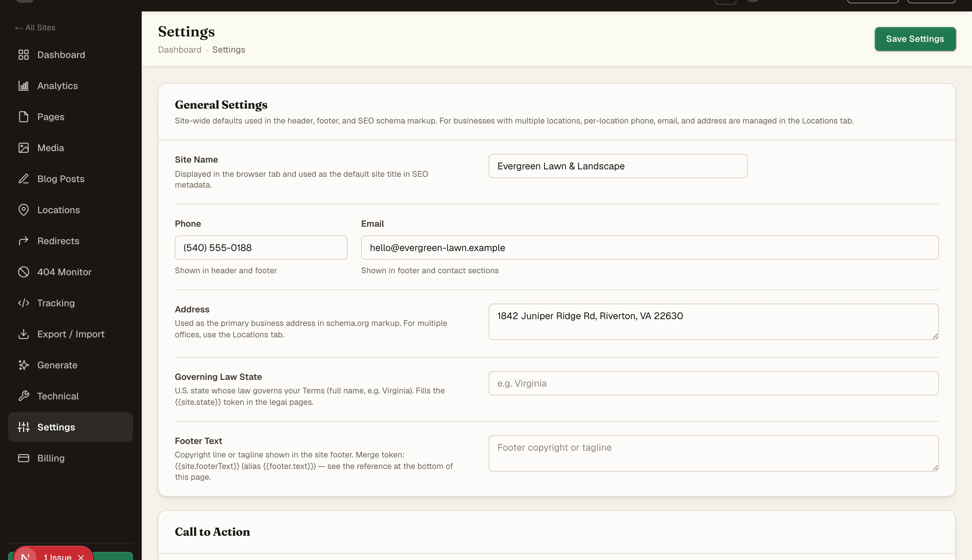Click the Call to Action heading
The image size is (972, 560).
[212, 532]
